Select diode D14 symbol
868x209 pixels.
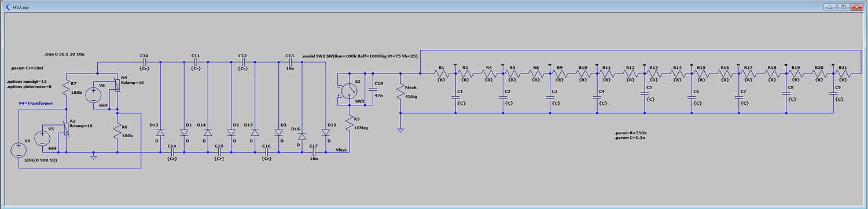coord(208,133)
